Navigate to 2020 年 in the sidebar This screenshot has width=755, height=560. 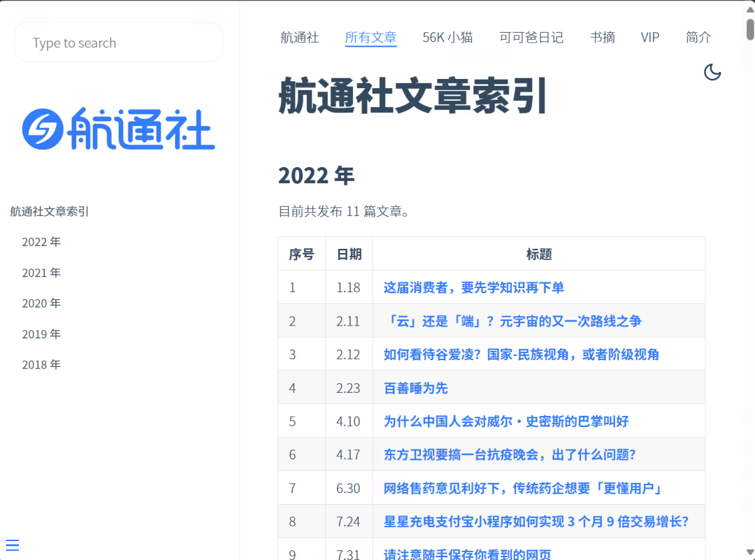pyautogui.click(x=41, y=303)
